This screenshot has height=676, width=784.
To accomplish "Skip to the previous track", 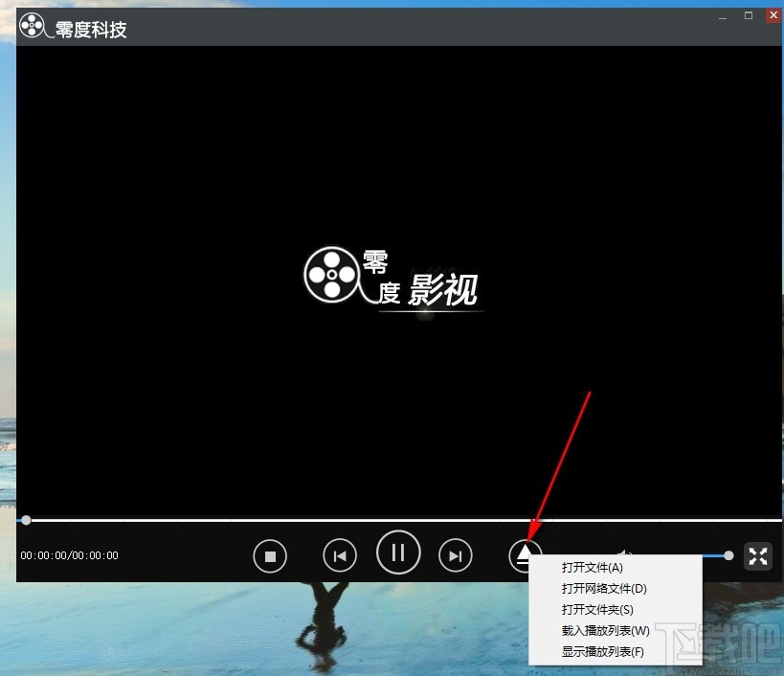I will [340, 555].
